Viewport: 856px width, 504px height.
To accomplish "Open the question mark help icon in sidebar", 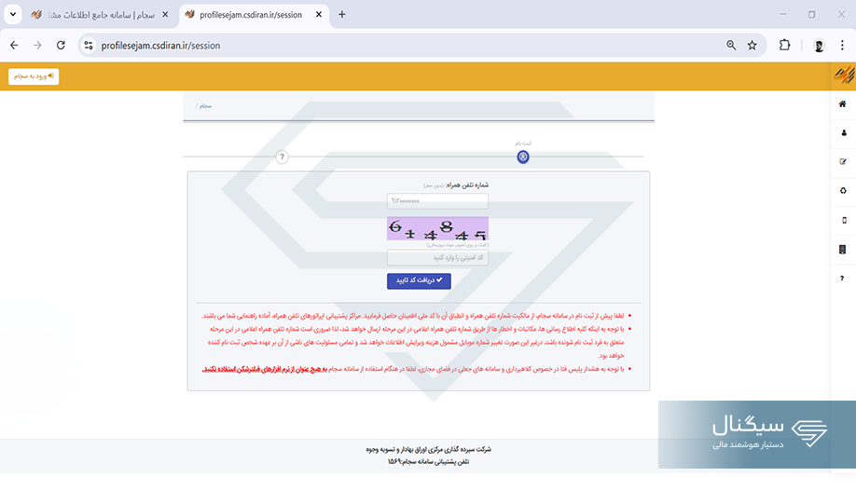I will click(x=843, y=279).
